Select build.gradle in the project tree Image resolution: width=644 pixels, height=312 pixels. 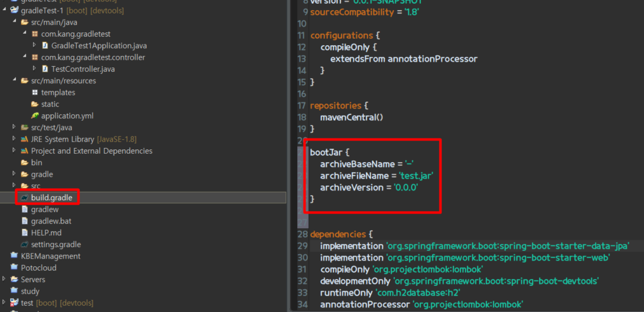[51, 198]
